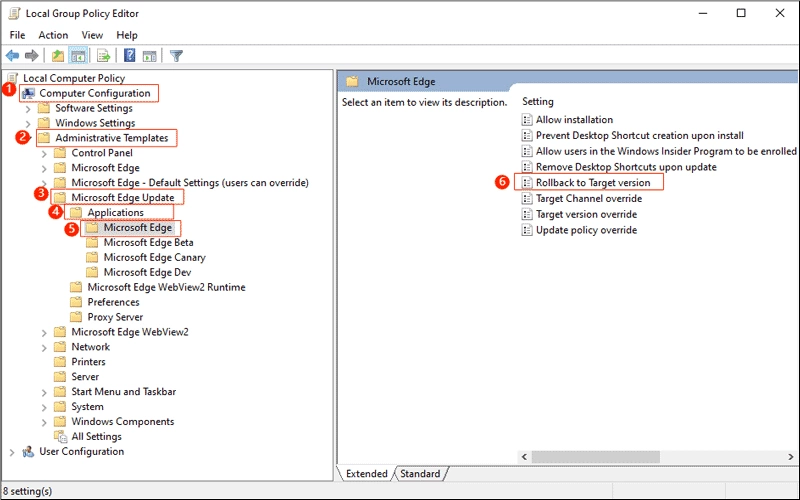This screenshot has height=500, width=800.
Task: Select Microsoft Edge WebView2 Runtime item
Action: pyautogui.click(x=166, y=287)
